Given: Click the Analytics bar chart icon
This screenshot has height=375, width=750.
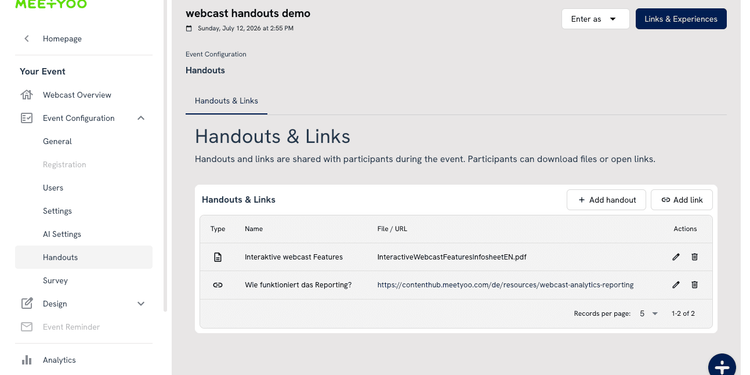Looking at the screenshot, I should [27, 360].
